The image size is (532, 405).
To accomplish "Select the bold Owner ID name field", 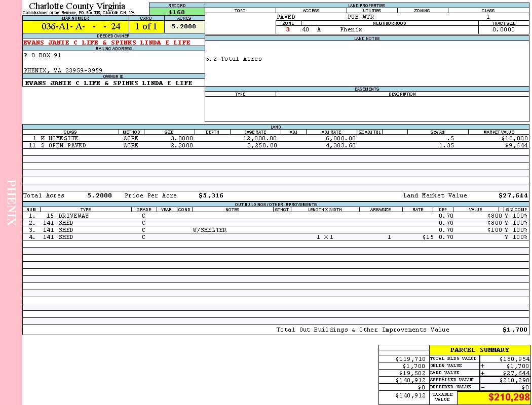I will pos(108,83).
